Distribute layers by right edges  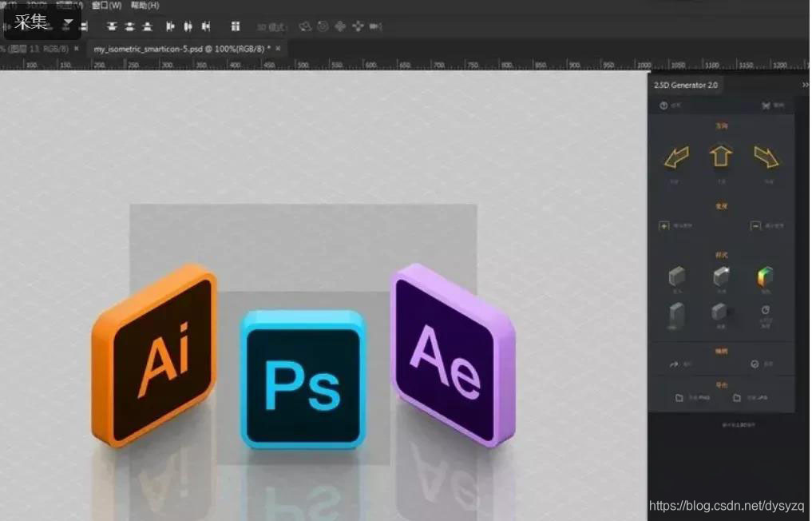point(206,26)
